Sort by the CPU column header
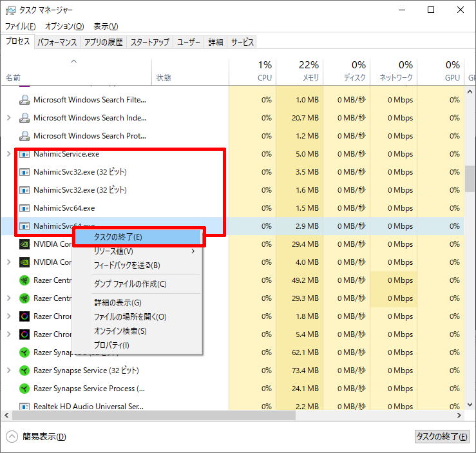The image size is (476, 453). point(252,72)
